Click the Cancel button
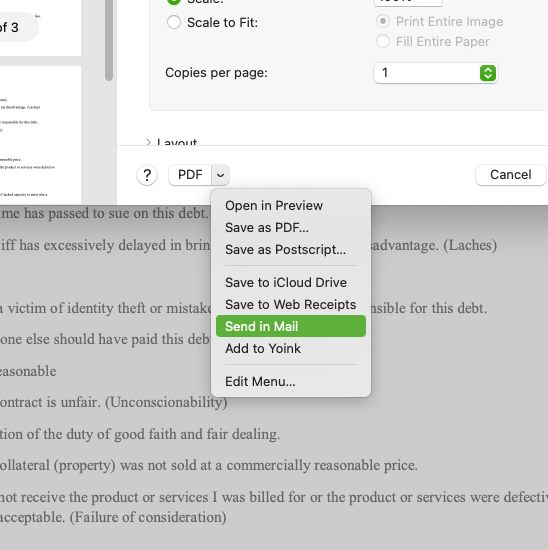Image resolution: width=548 pixels, height=550 pixels. pyautogui.click(x=510, y=175)
